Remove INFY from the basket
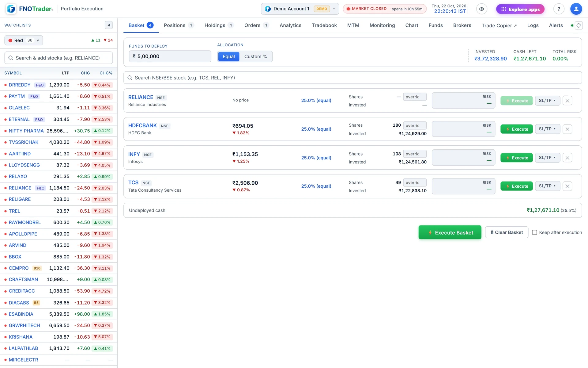 (x=567, y=158)
